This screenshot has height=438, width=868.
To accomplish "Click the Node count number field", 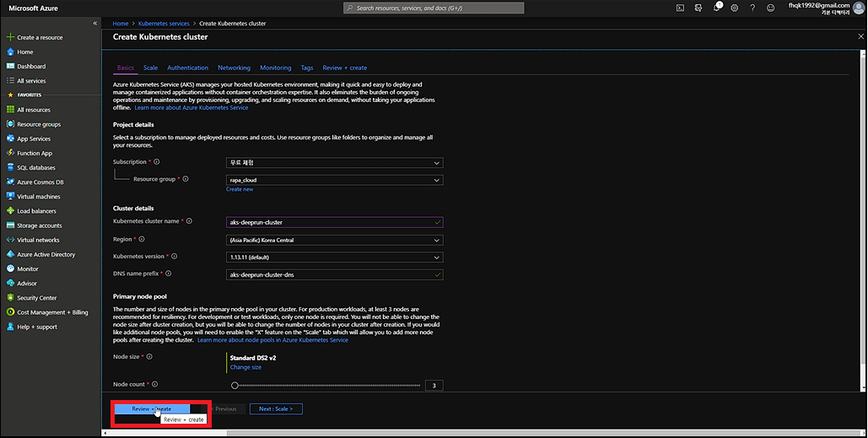I will 434,386.
